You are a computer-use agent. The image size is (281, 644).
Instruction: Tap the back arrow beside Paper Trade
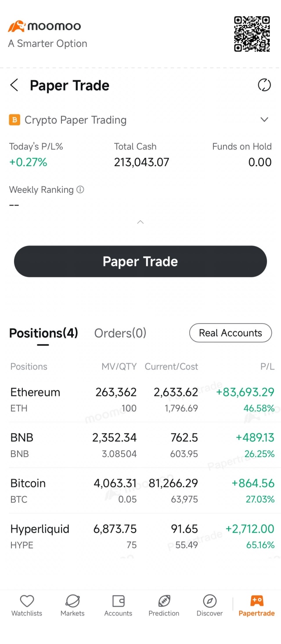[14, 85]
